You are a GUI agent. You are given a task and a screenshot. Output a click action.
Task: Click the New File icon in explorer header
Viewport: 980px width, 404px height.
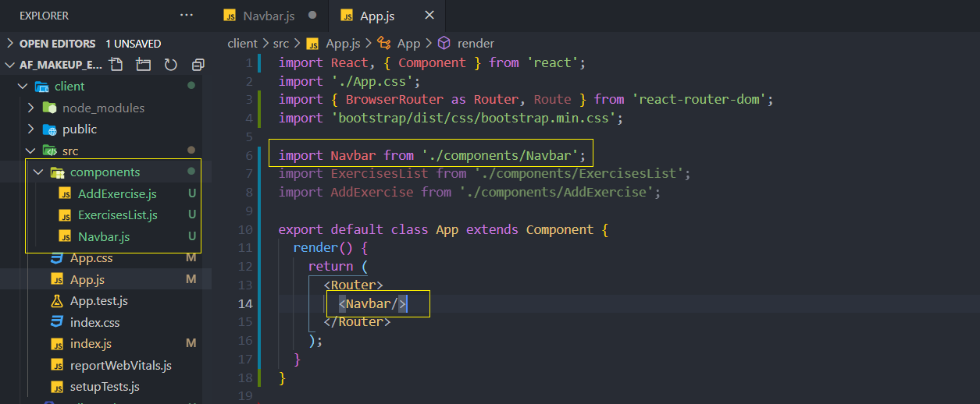tap(116, 65)
